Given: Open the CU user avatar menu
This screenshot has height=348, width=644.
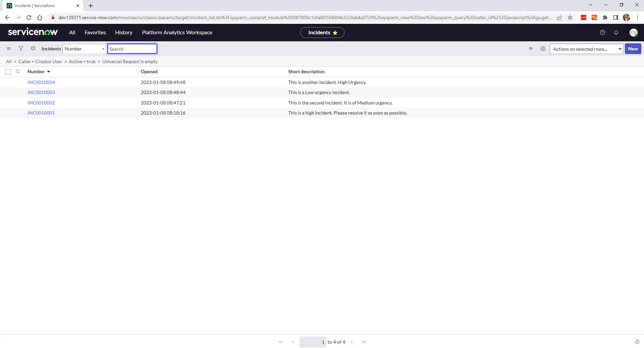Looking at the screenshot, I should click(x=633, y=33).
